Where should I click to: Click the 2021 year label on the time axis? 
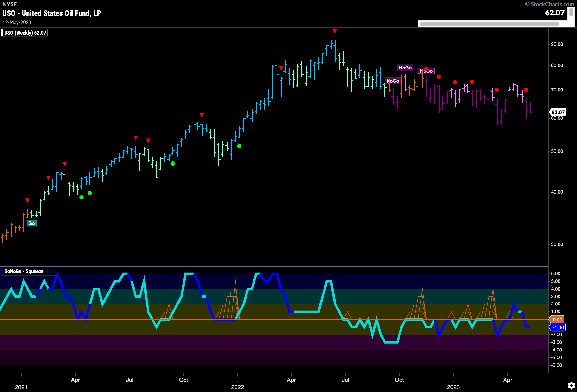21,387
